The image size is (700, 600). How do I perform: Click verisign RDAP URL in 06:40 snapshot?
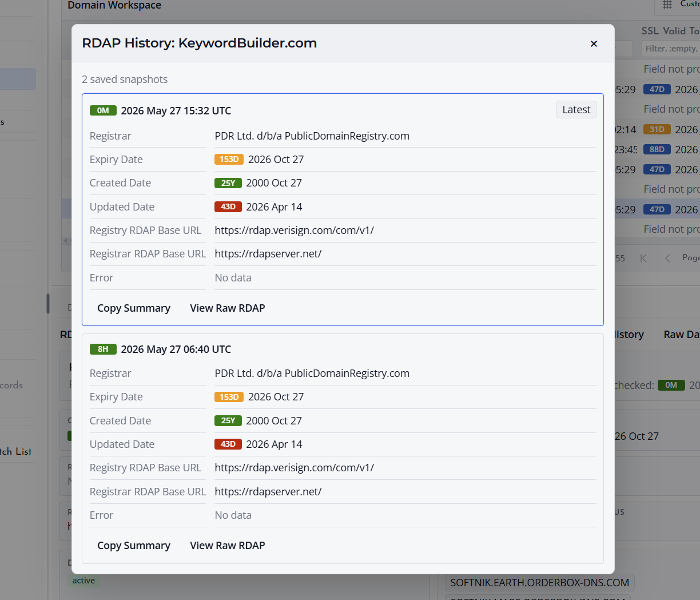[x=295, y=467]
